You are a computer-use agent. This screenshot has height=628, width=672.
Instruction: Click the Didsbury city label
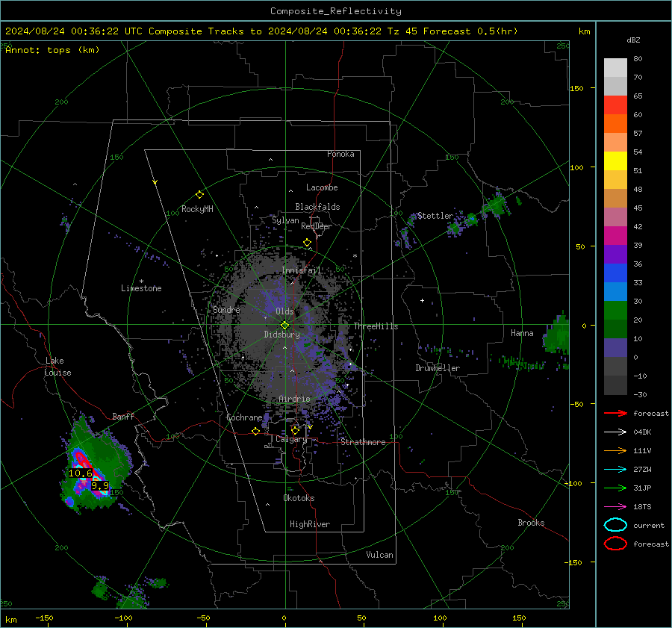[x=281, y=335]
